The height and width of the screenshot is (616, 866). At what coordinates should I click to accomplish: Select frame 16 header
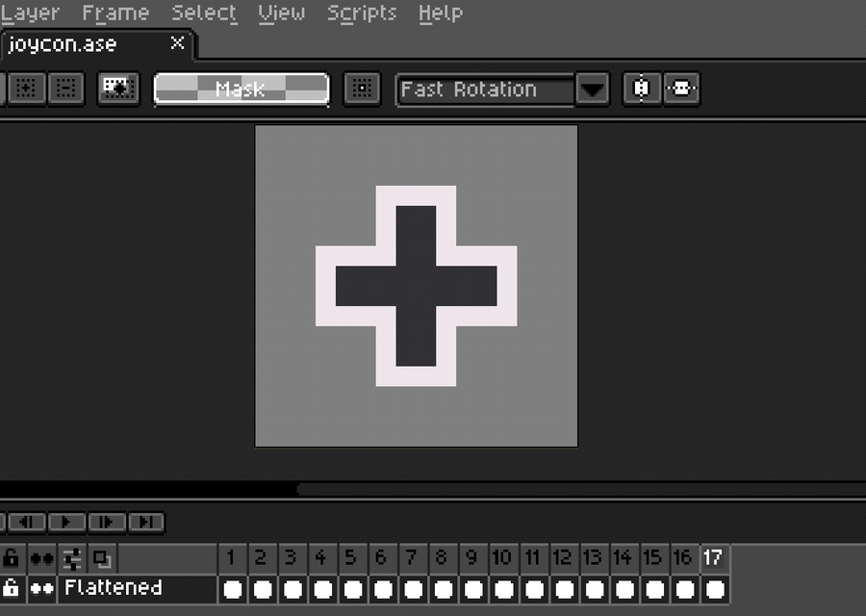point(684,558)
